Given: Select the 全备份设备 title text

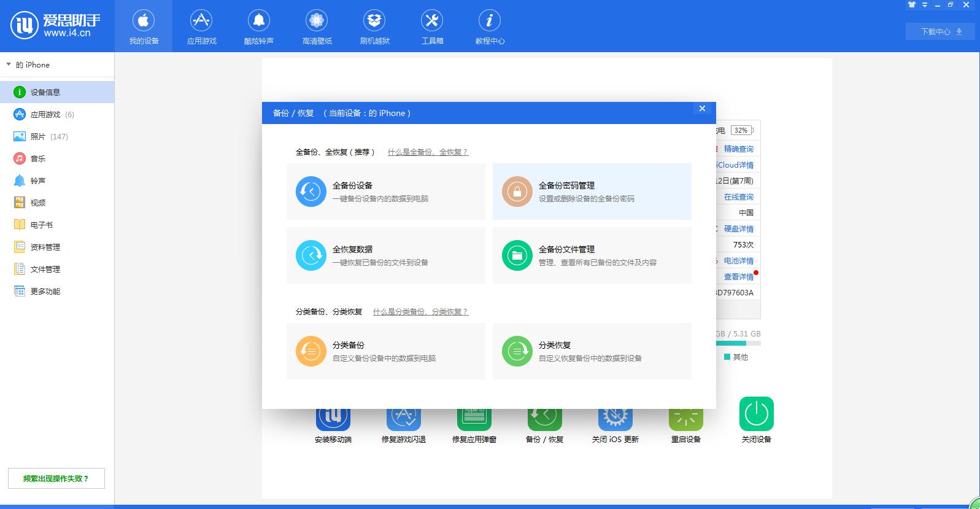Looking at the screenshot, I should 353,185.
